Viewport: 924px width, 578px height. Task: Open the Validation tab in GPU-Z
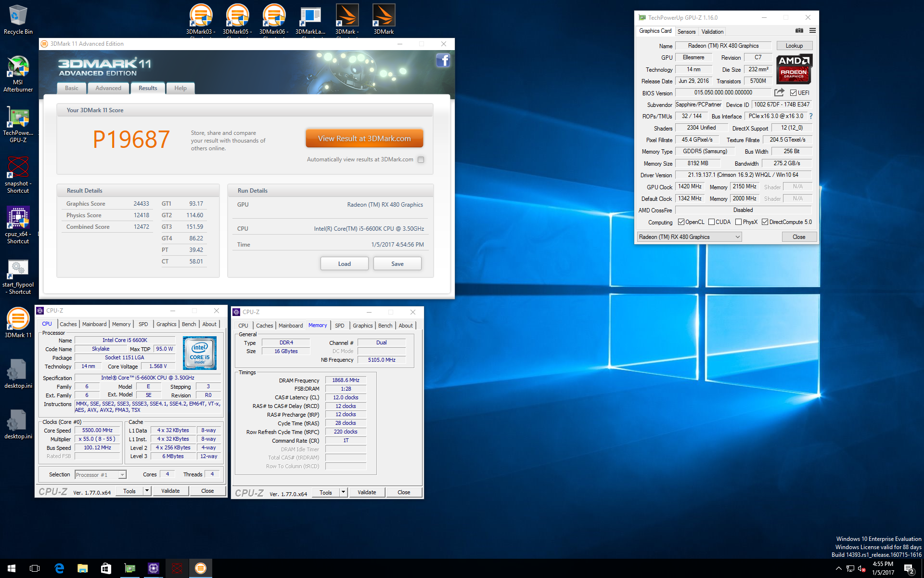point(712,32)
